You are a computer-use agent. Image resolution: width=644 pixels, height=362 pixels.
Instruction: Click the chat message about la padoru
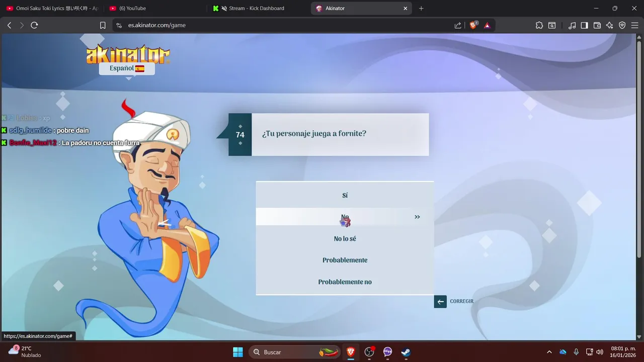70,143
